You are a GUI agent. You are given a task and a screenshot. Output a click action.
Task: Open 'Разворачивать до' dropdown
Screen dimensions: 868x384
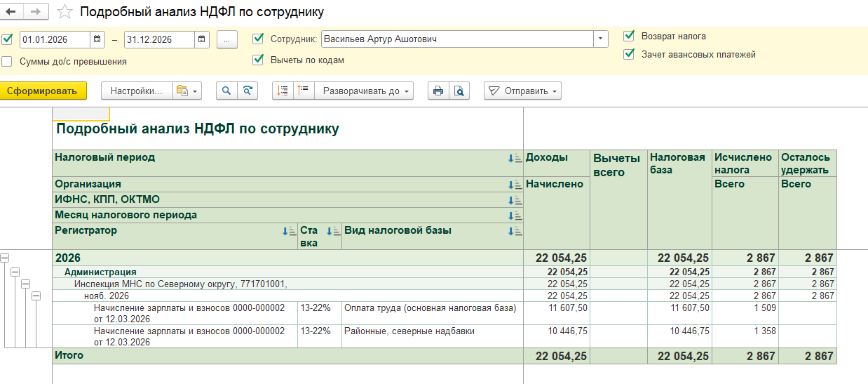pyautogui.click(x=364, y=91)
